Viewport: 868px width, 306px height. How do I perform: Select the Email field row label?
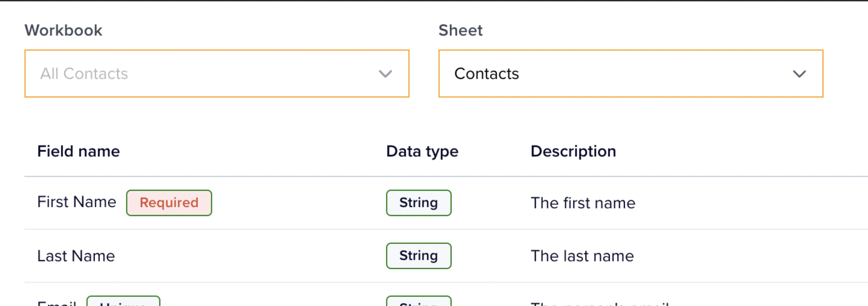(x=57, y=303)
